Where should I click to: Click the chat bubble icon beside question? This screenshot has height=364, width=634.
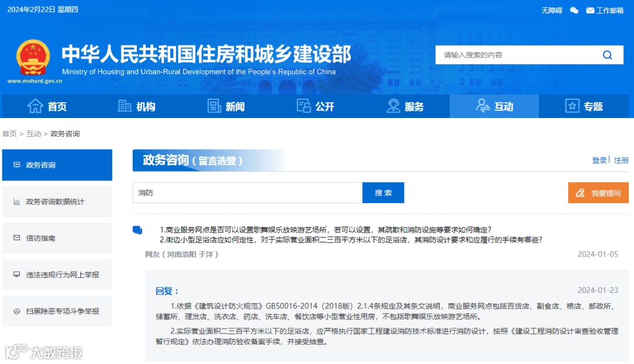point(137,231)
